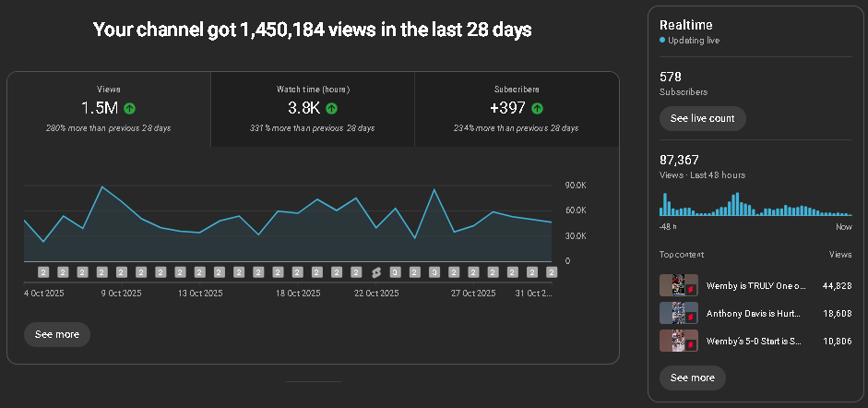Click the green up-arrow next to 3.8K
The image size is (868, 408).
(x=331, y=108)
